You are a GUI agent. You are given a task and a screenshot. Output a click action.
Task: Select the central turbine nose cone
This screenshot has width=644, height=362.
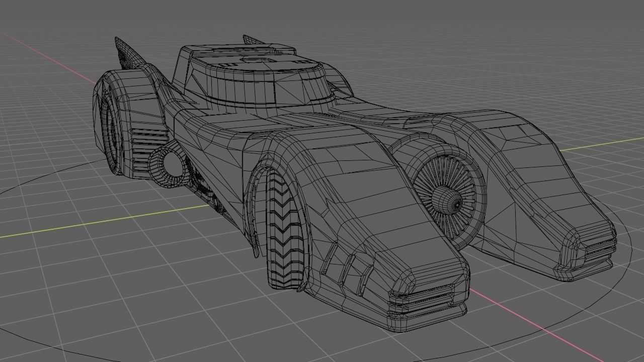448,201
